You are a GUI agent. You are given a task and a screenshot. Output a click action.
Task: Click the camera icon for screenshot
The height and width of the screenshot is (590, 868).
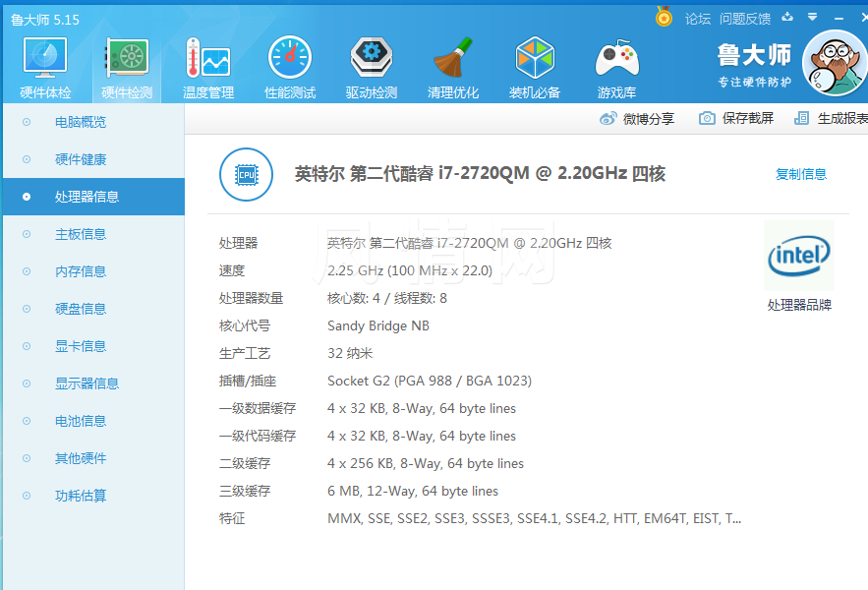707,118
